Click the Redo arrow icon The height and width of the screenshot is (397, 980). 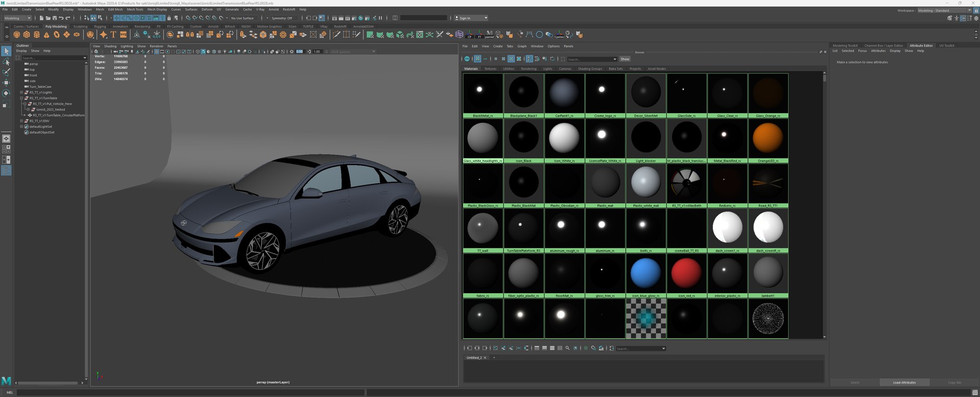coord(68,18)
